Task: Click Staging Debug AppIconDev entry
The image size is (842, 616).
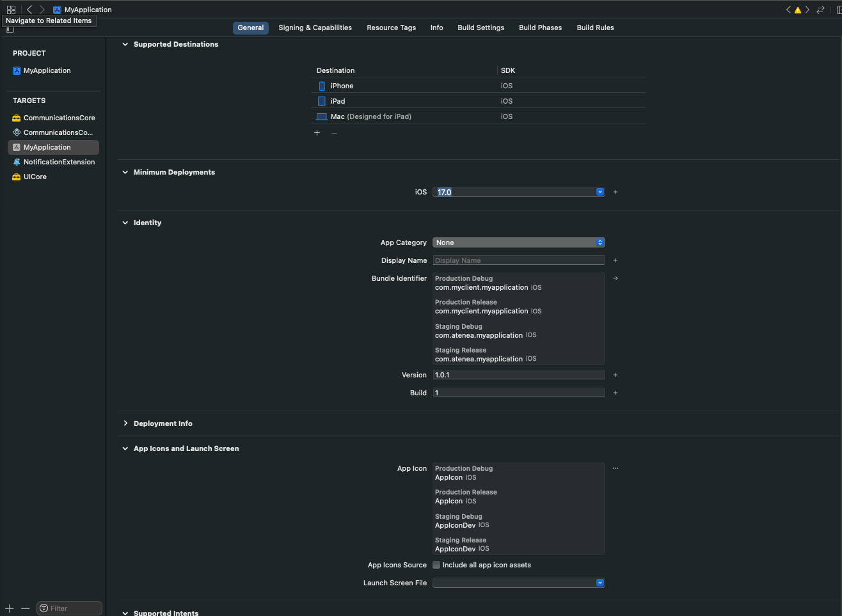Action: [456, 525]
